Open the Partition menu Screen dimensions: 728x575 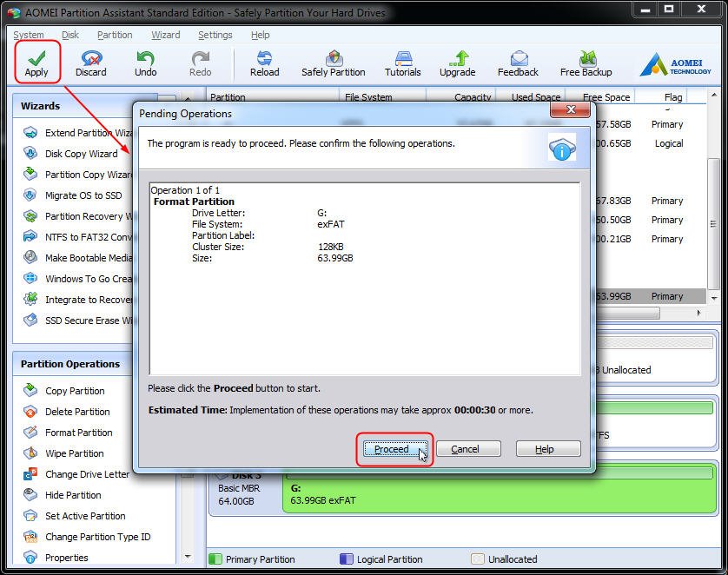pos(115,35)
